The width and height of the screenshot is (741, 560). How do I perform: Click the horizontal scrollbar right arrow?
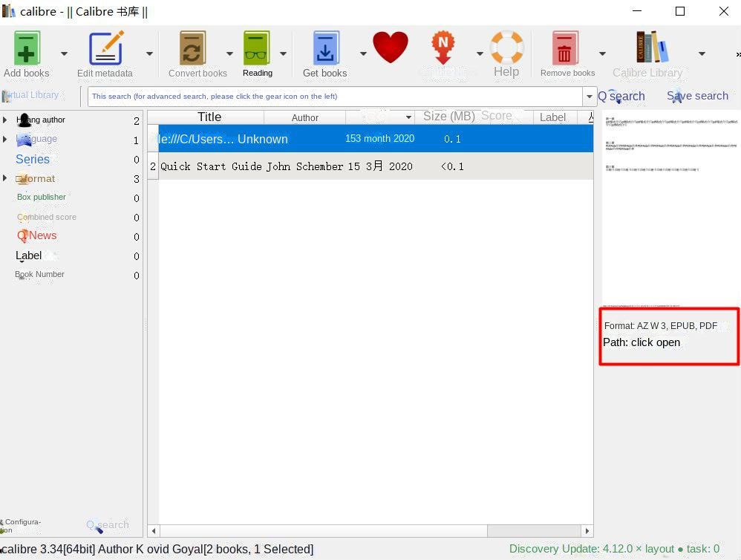pyautogui.click(x=587, y=530)
